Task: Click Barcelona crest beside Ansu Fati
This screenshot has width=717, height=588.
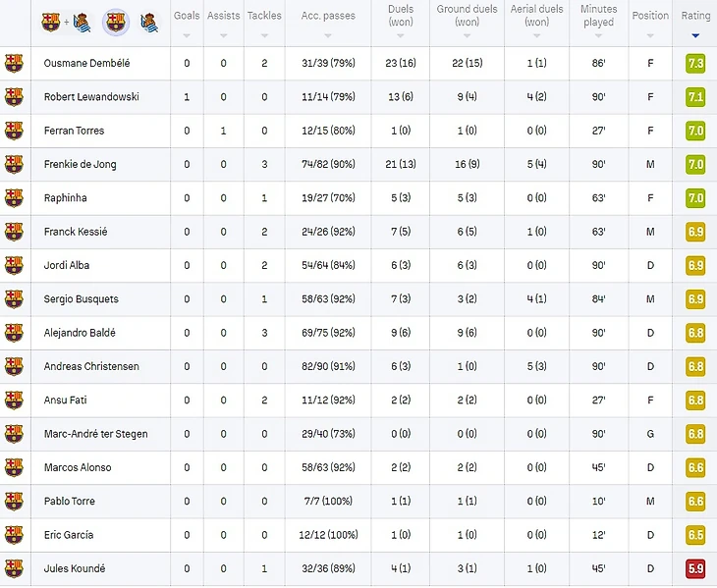Action: point(14,401)
